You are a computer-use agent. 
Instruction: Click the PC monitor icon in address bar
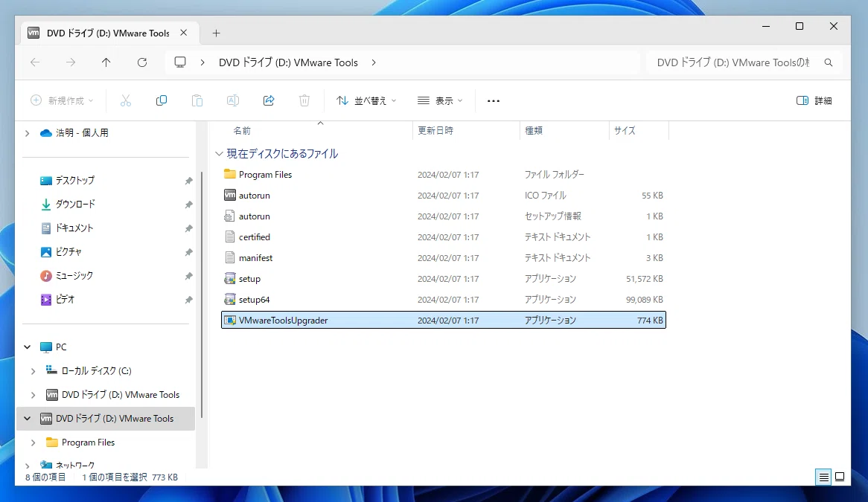pos(180,62)
